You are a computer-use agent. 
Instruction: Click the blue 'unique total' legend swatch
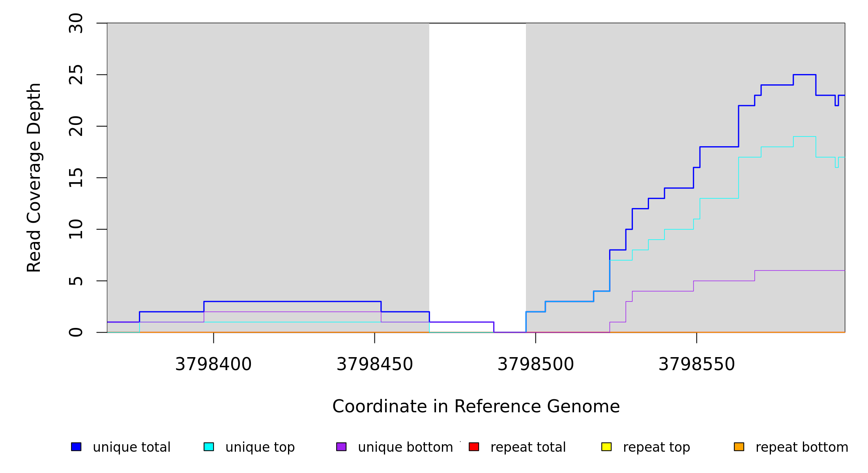(76, 447)
